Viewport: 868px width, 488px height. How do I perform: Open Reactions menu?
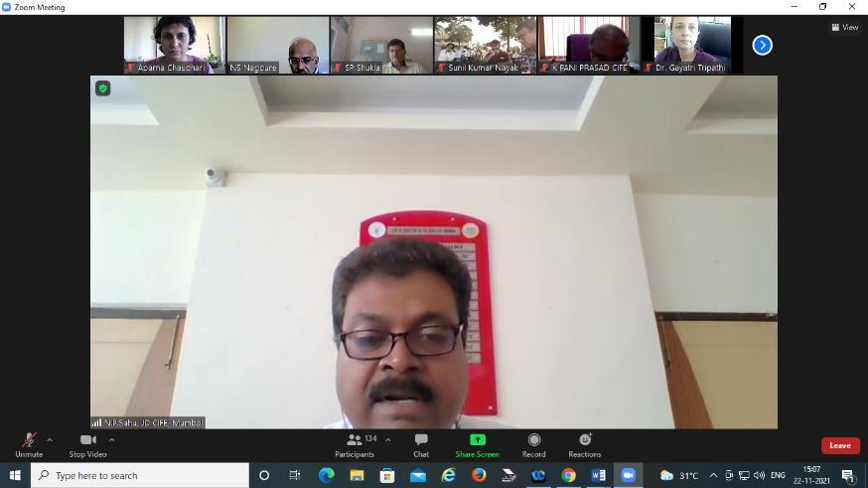585,443
